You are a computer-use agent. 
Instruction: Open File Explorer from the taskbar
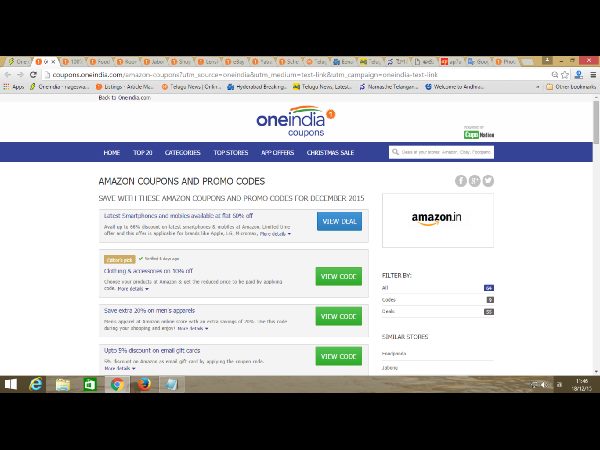[63, 384]
